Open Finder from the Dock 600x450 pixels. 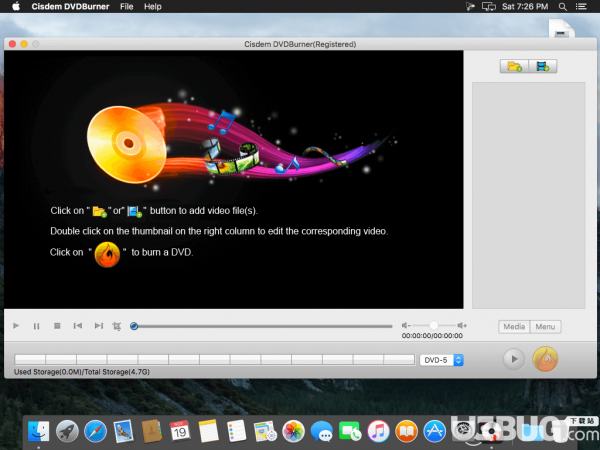[39, 431]
